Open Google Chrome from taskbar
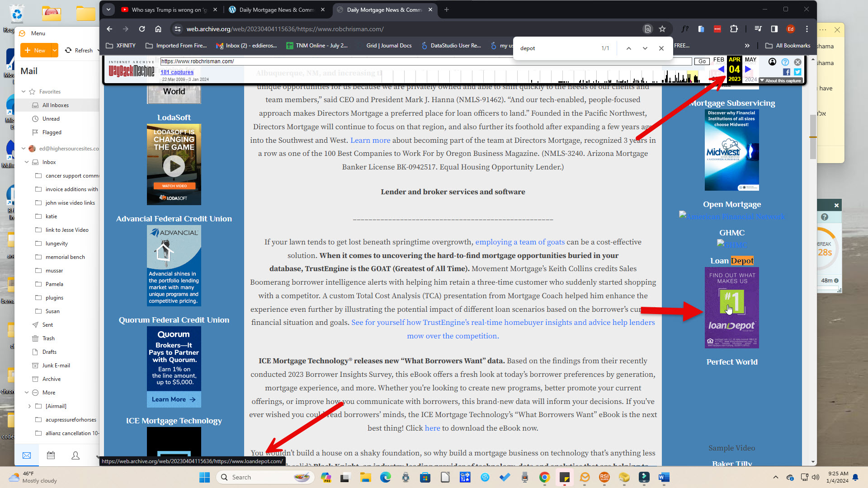The image size is (868, 488). 545,477
